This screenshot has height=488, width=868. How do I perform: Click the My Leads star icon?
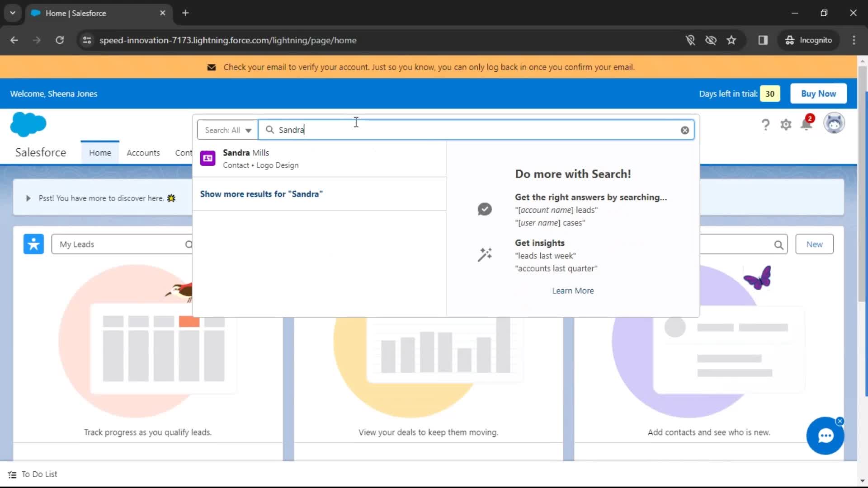(33, 244)
